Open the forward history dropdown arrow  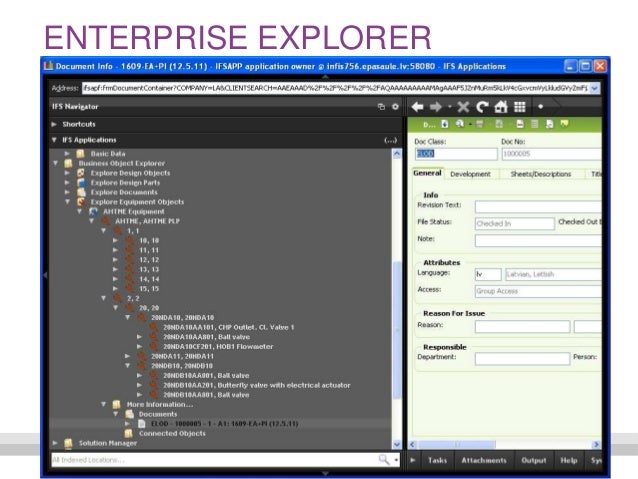pos(449,107)
